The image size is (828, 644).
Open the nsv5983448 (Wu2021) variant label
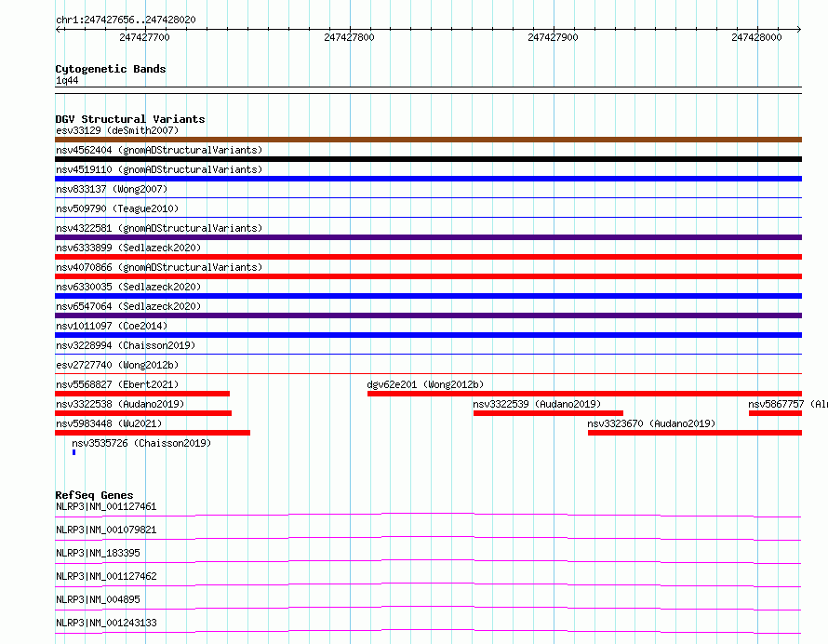pos(109,423)
